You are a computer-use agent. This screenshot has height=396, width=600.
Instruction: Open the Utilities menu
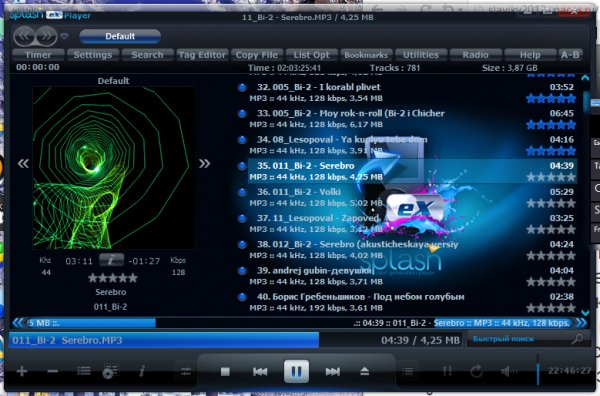(x=421, y=55)
